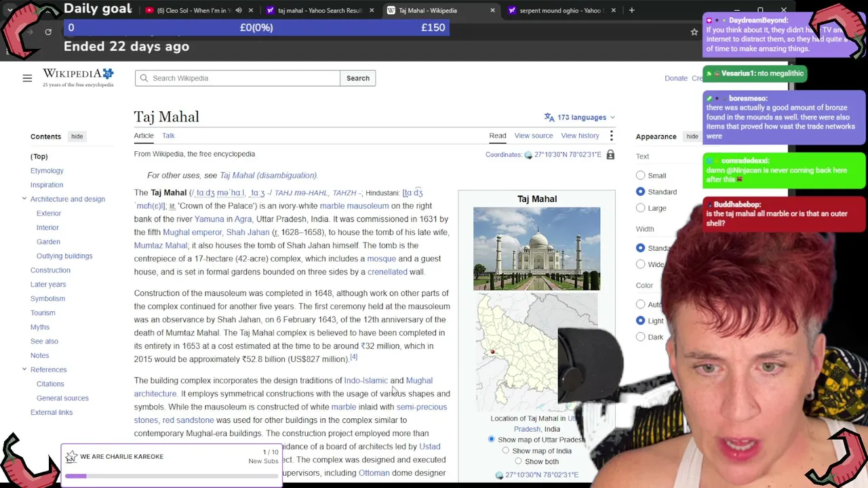Click the Uttar Pradesh location map
Viewport: 868px width, 488px height.
pyautogui.click(x=536, y=351)
